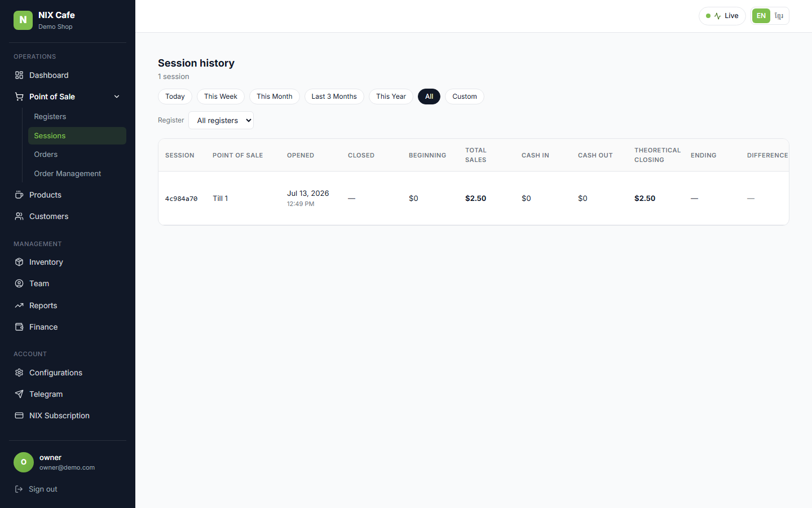The image size is (812, 508).
Task: Select the All date filter
Action: point(429,97)
